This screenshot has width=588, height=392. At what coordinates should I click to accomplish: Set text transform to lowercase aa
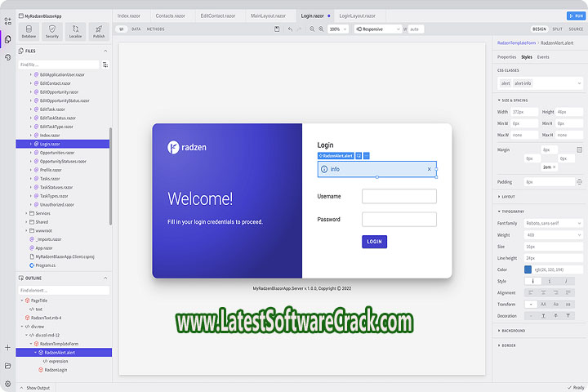[x=568, y=305]
